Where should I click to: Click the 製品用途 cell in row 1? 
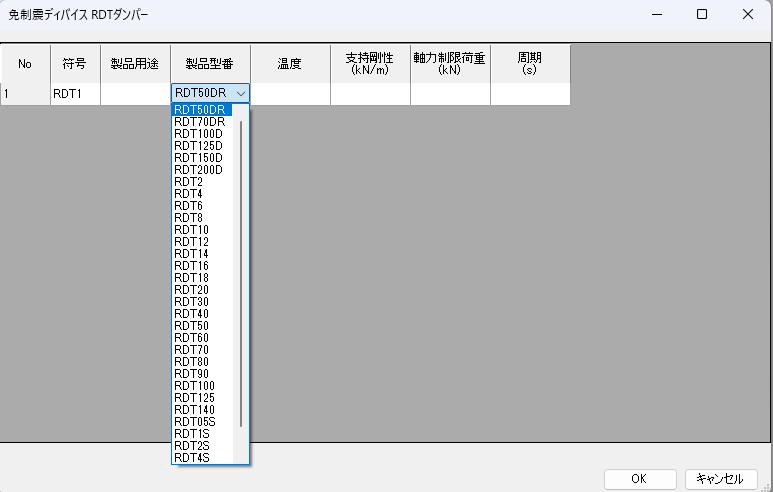tap(136, 94)
